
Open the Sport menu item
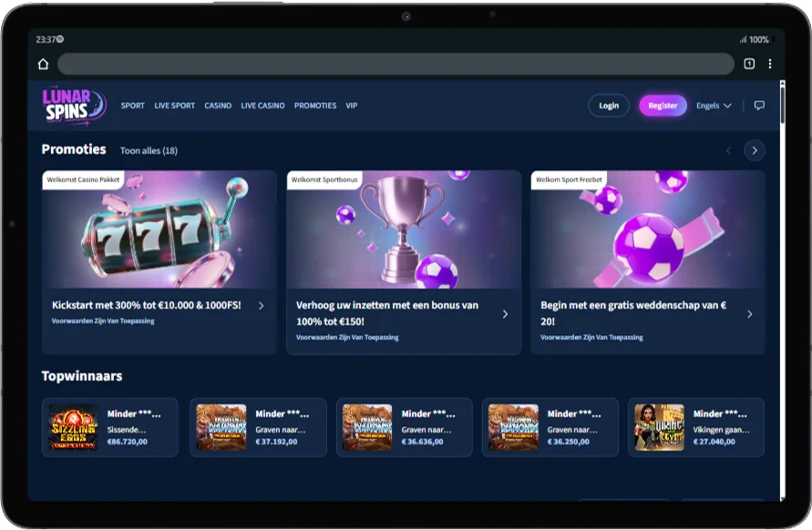point(132,106)
